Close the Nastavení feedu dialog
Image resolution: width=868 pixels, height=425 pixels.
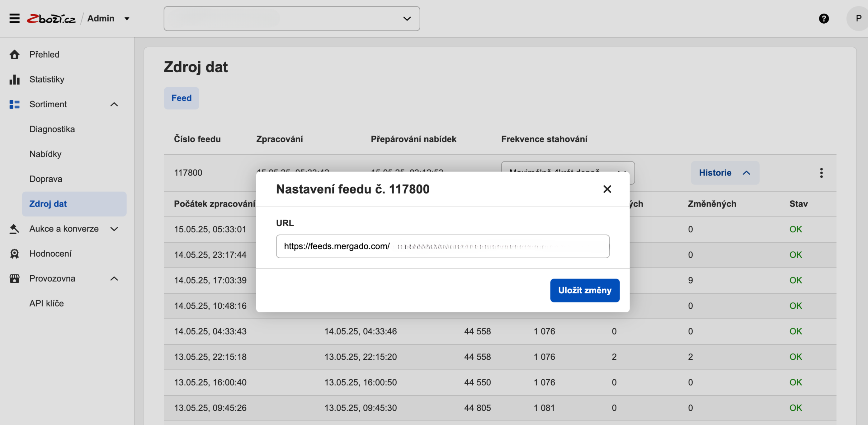click(607, 189)
